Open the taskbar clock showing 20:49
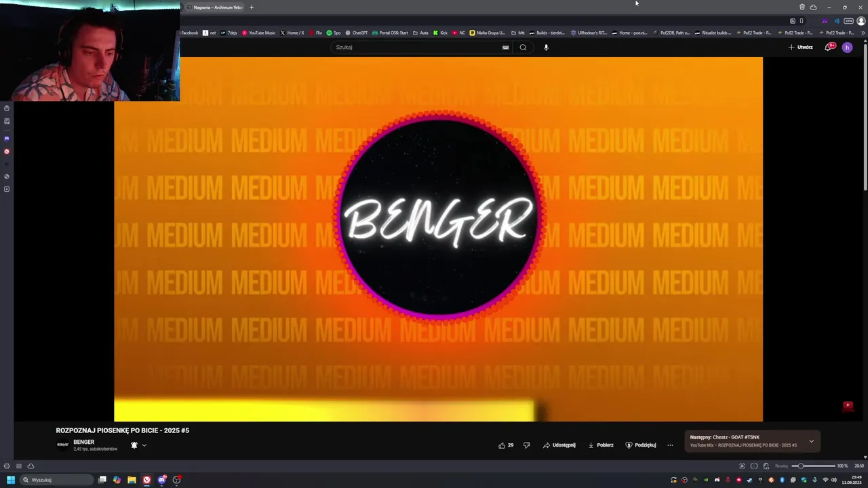 pyautogui.click(x=851, y=480)
